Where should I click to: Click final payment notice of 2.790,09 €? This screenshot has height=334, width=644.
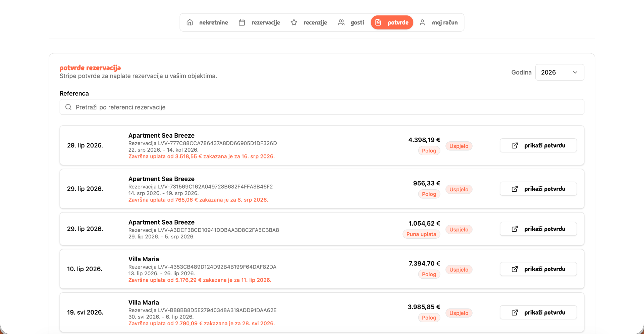coord(202,324)
